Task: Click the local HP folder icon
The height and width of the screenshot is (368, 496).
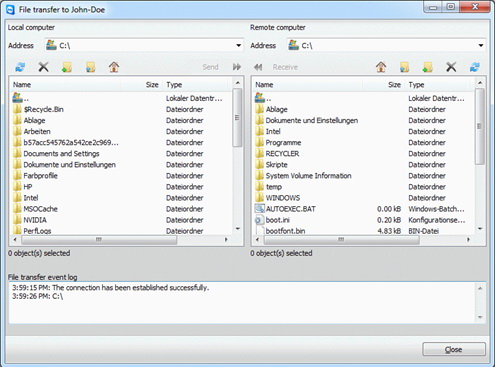Action: (x=17, y=187)
